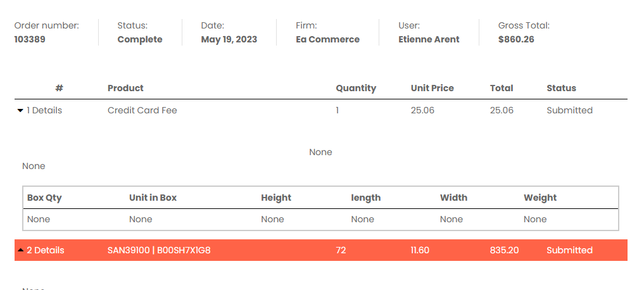Click the Weight column header
This screenshot has width=644, height=290.
(540, 198)
